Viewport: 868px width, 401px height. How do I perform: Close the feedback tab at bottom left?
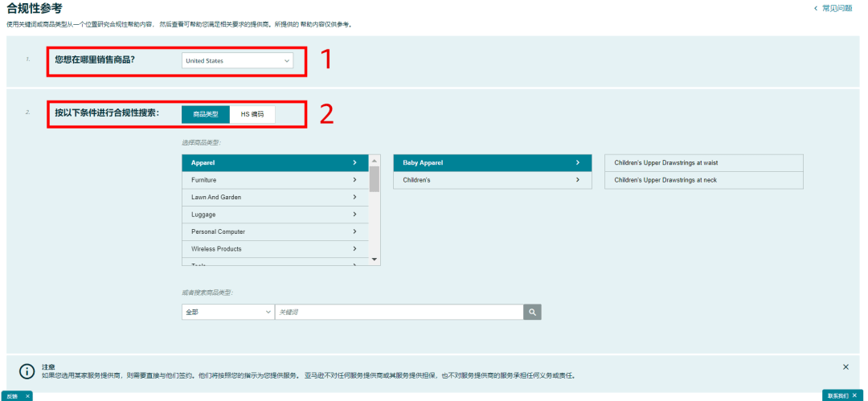(27, 396)
